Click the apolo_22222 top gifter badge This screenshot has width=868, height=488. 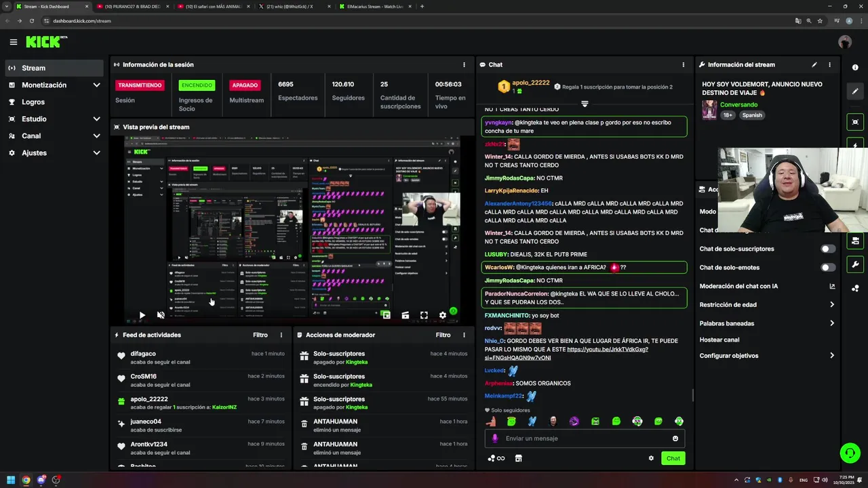(504, 86)
